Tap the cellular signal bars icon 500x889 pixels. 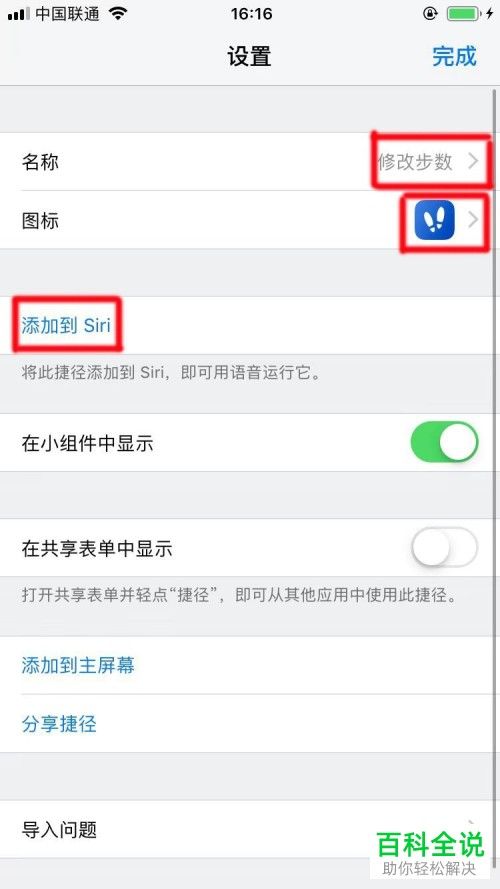coord(19,14)
